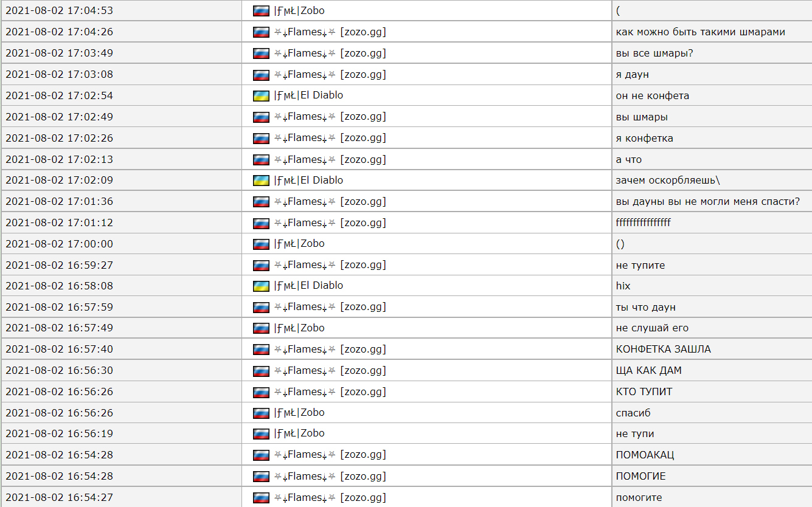Screen dimensions: 812x507
Task: Select Ukrainian flag in the 16:58:08 row
Action: (261, 286)
